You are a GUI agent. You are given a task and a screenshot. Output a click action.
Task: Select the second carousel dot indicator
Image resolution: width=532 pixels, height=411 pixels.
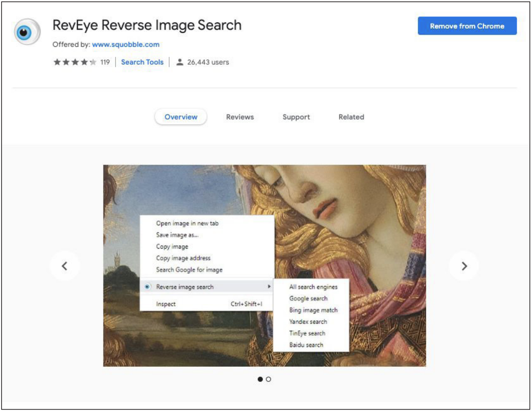(269, 379)
